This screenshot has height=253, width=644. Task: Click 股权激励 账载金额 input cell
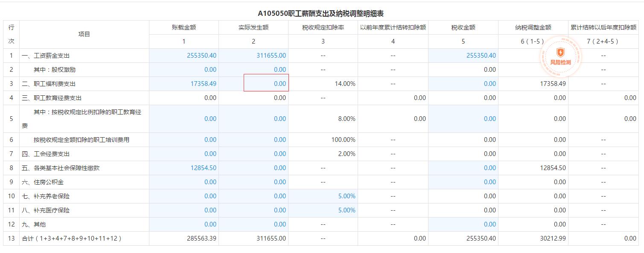(x=184, y=70)
